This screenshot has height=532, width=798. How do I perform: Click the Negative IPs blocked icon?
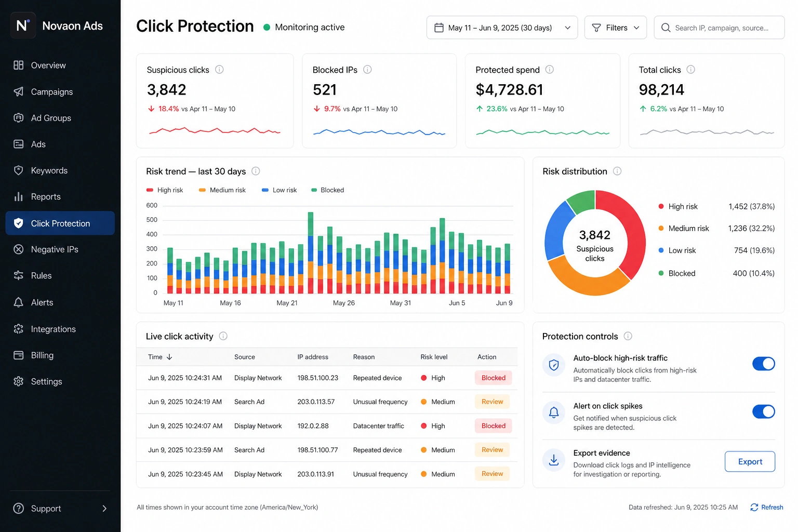coord(19,249)
